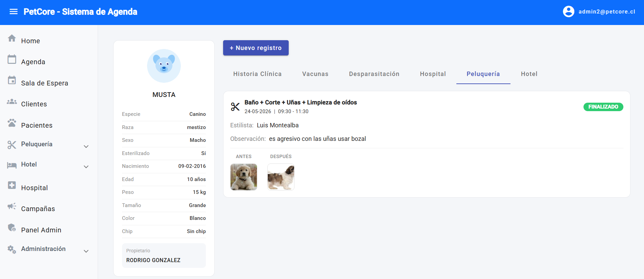Open the hamburger menu icon
The height and width of the screenshot is (279, 644).
coord(14,12)
